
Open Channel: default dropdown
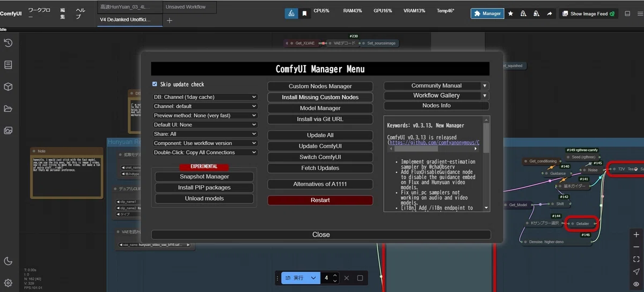point(205,106)
